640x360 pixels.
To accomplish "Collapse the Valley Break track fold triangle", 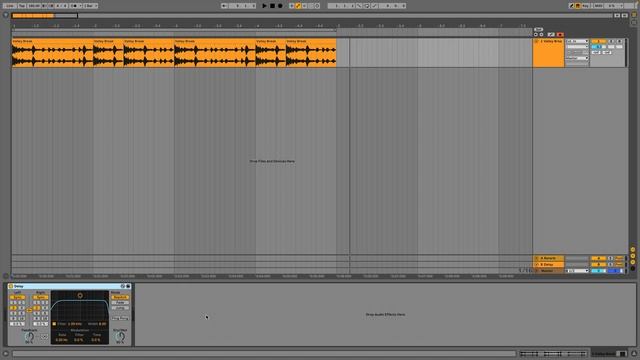I will pos(536,41).
